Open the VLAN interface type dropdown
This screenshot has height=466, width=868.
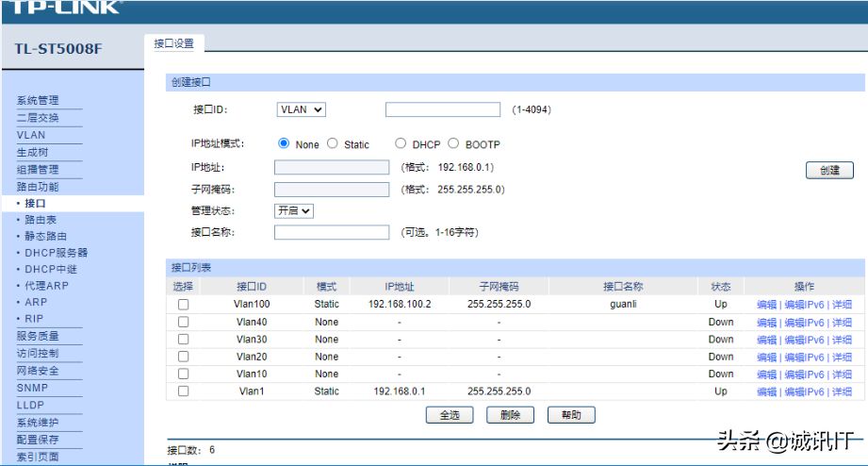[x=301, y=109]
